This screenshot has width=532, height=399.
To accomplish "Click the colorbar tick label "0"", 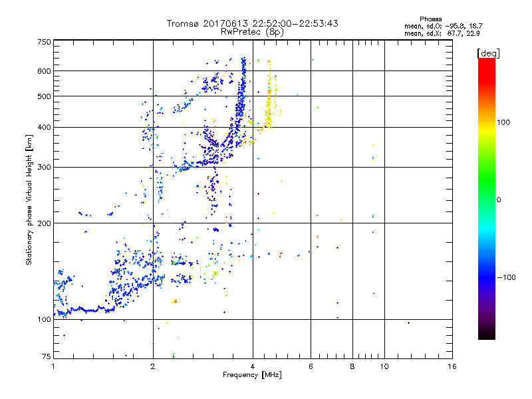I will point(499,200).
